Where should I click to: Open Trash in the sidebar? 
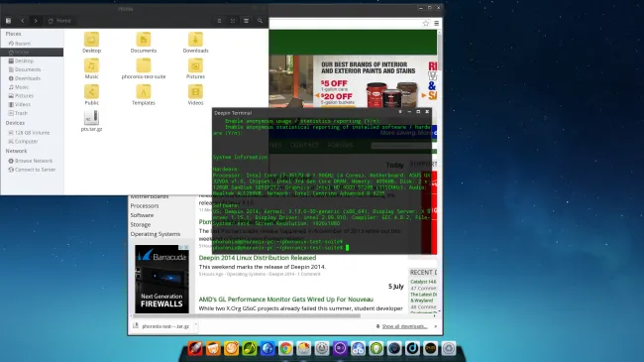pos(32,113)
